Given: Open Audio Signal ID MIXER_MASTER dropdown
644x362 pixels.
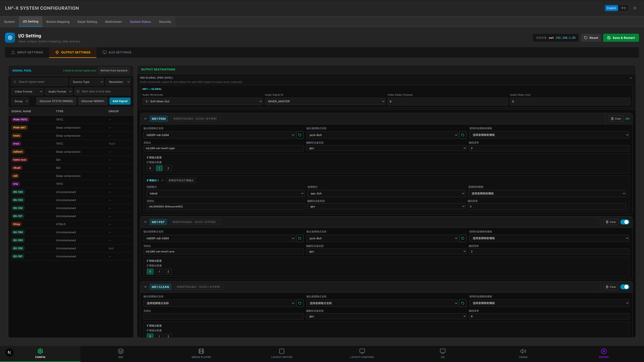Looking at the screenshot, I should [325, 101].
